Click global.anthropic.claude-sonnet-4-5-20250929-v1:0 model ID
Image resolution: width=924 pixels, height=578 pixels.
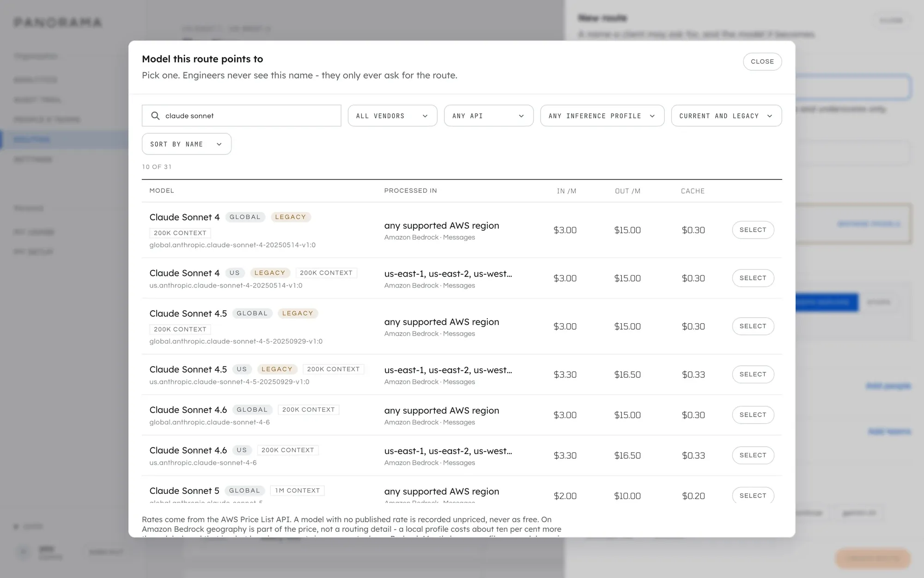(x=236, y=341)
